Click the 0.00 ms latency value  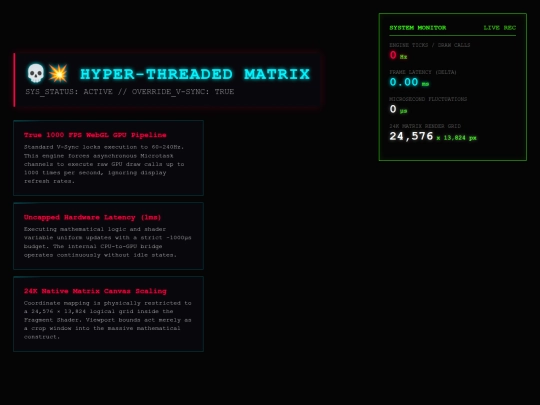click(x=409, y=82)
